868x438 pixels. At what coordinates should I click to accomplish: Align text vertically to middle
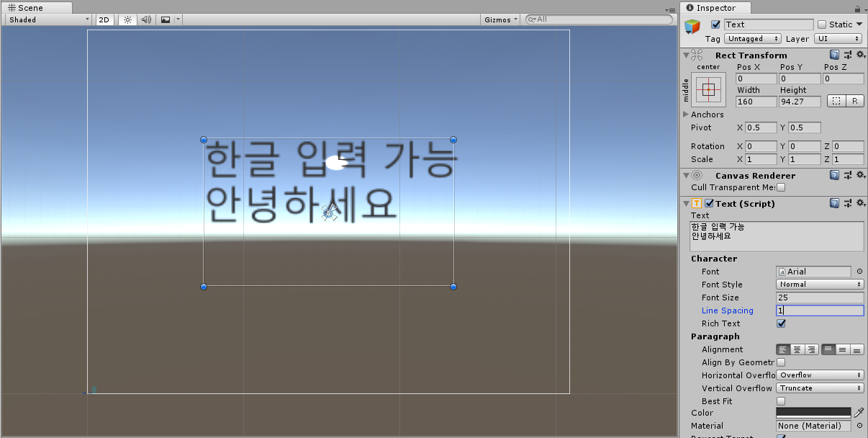843,349
